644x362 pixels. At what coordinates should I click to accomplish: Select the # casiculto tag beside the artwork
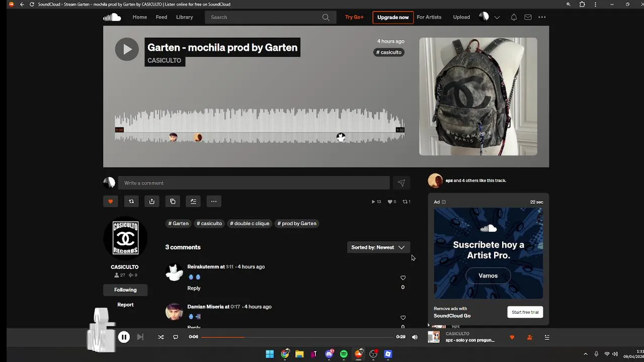click(389, 52)
